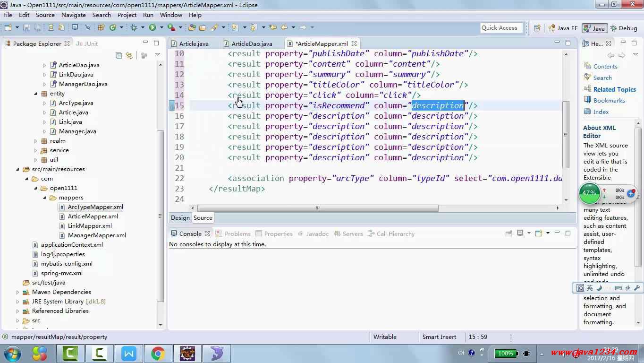
Task: Click the editor horizontal scrollbar thumb
Action: tap(318, 208)
